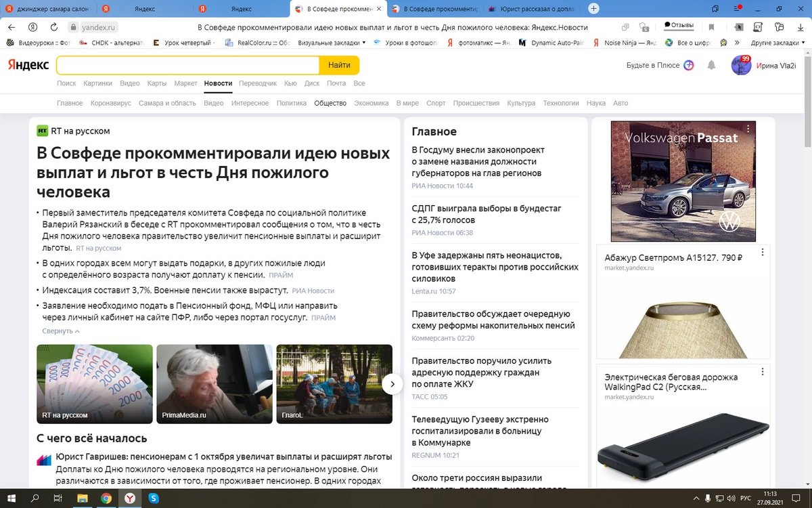This screenshot has height=508, width=812.
Task: Open notifications bell icon
Action: [711, 66]
